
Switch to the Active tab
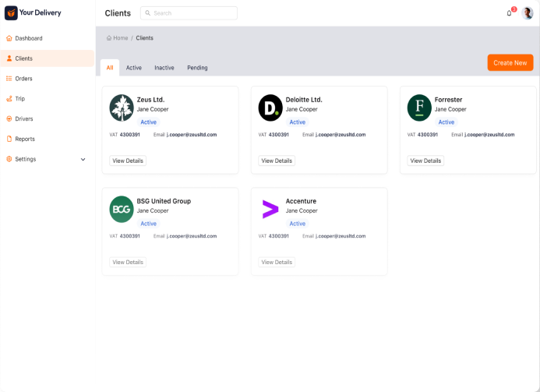click(133, 68)
